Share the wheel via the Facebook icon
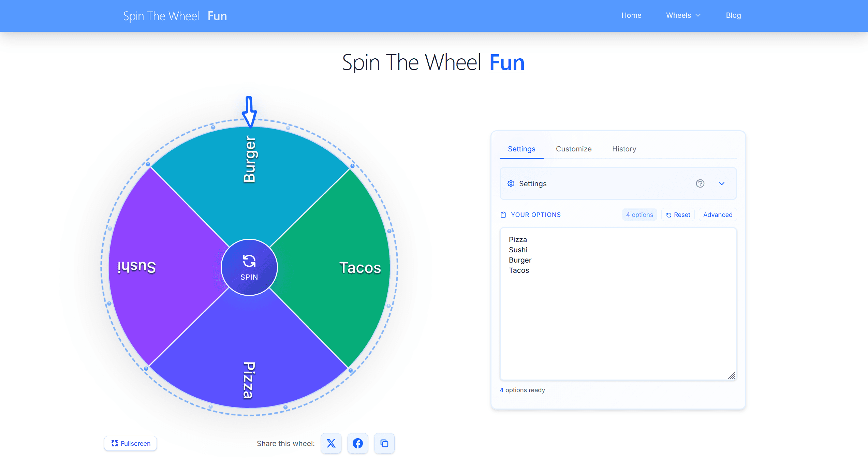The image size is (868, 474). coord(357,443)
